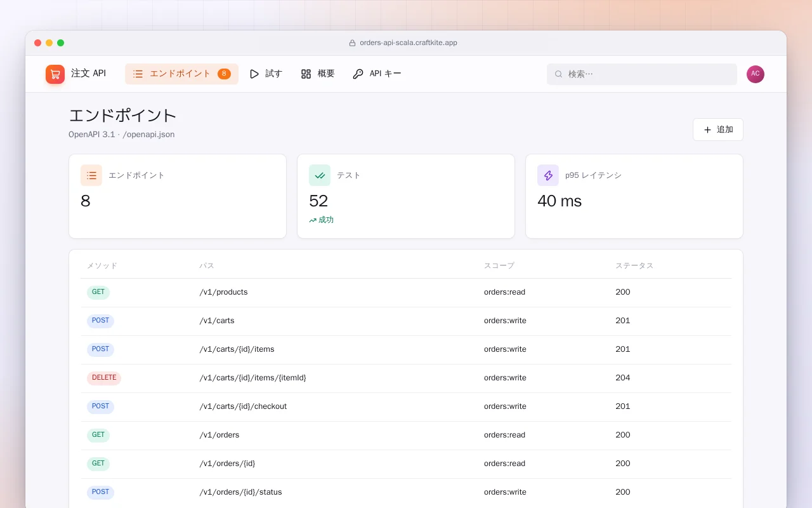Click the ステータス column header
This screenshot has width=812, height=508.
[x=634, y=266]
